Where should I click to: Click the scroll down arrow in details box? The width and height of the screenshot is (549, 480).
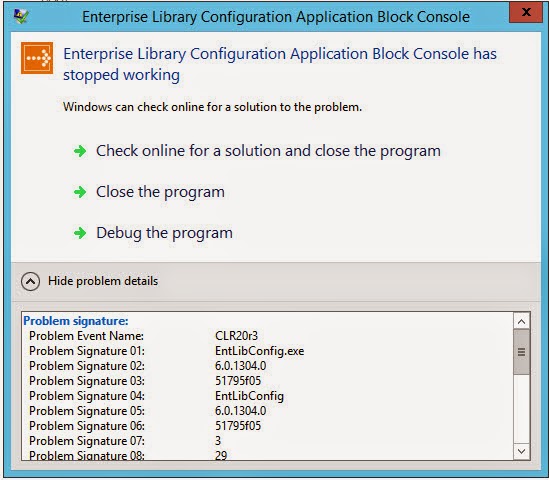click(x=521, y=451)
